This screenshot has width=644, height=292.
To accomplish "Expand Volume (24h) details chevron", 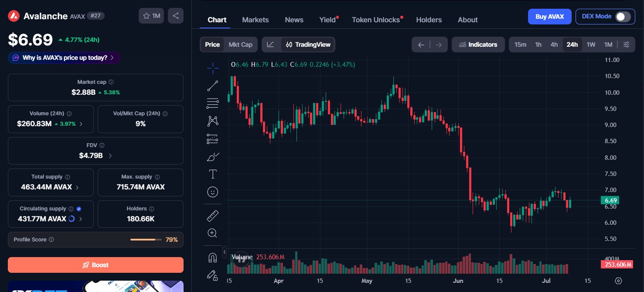I will [x=81, y=124].
